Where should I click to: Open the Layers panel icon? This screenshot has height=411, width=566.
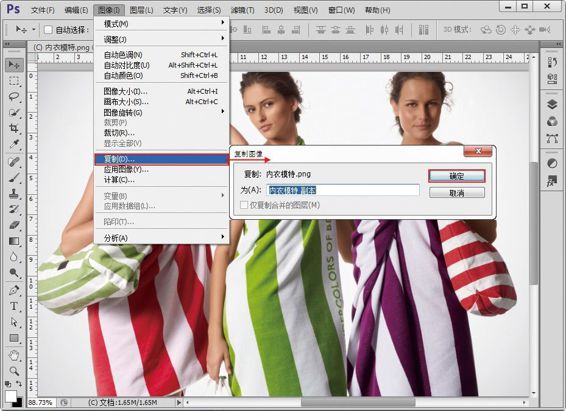552,105
